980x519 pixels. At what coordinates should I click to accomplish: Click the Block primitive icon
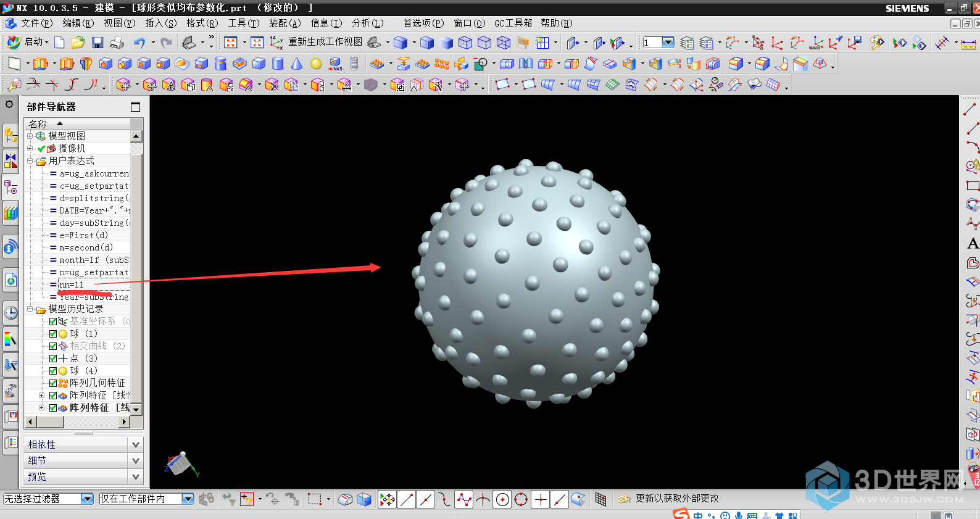click(x=259, y=64)
